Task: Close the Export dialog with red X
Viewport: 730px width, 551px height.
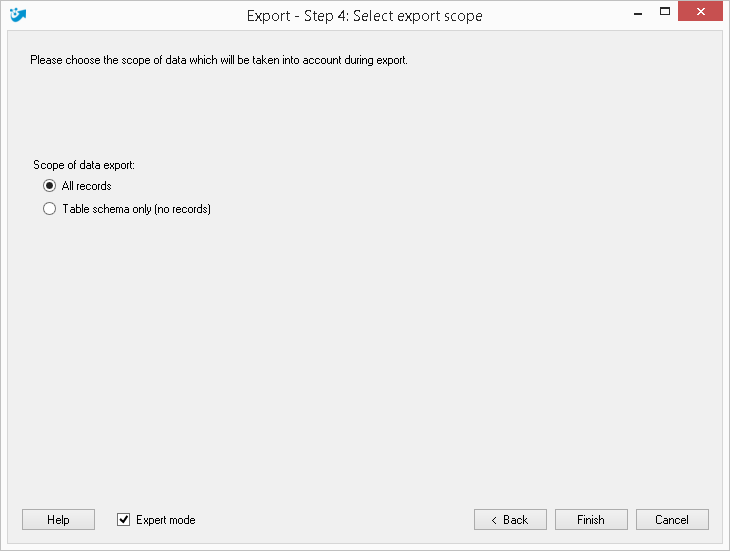Action: pos(700,12)
